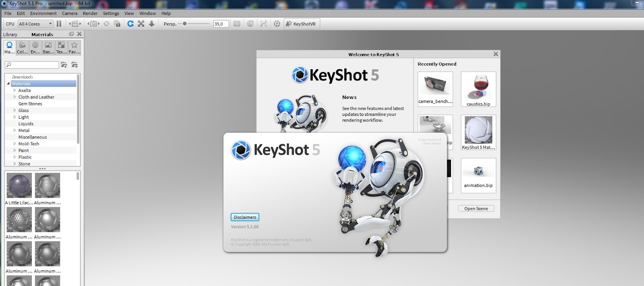Toggle the camera lock icon
The width and height of the screenshot is (644, 286).
[x=117, y=24]
